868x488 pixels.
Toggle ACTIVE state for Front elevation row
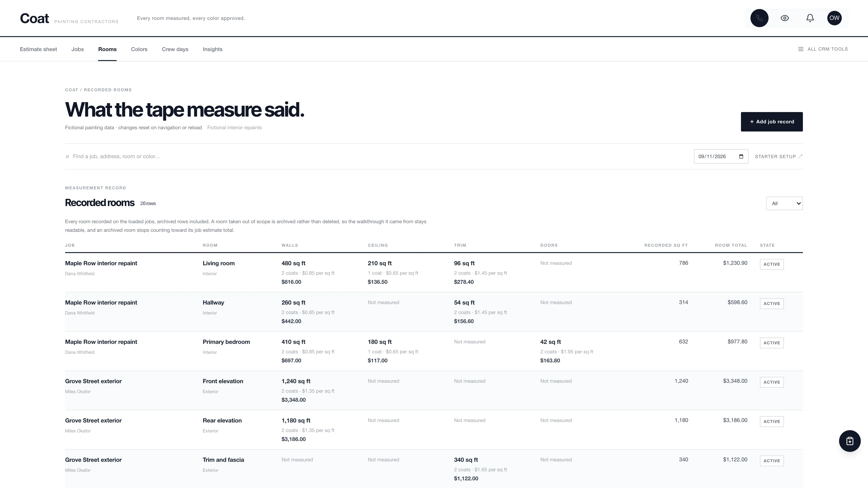pyautogui.click(x=772, y=382)
